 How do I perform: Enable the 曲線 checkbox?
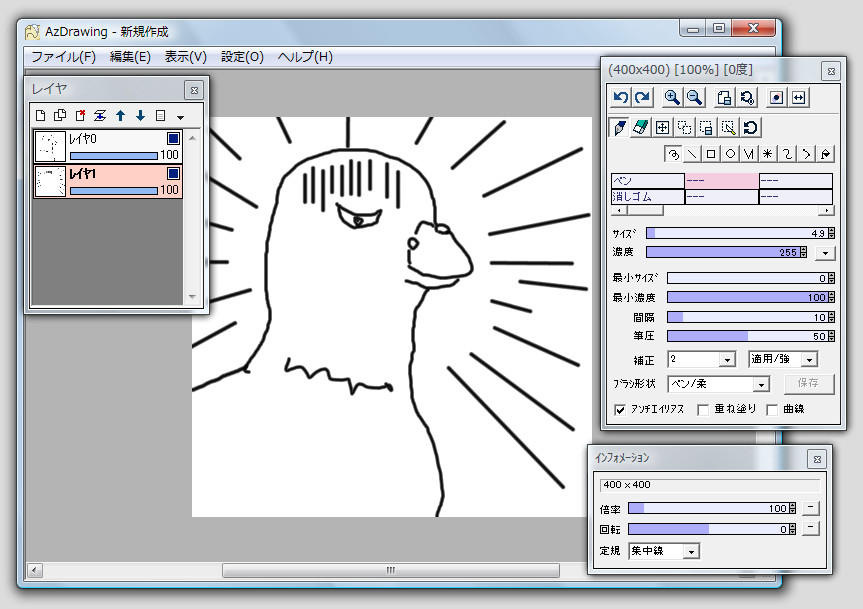coord(772,410)
